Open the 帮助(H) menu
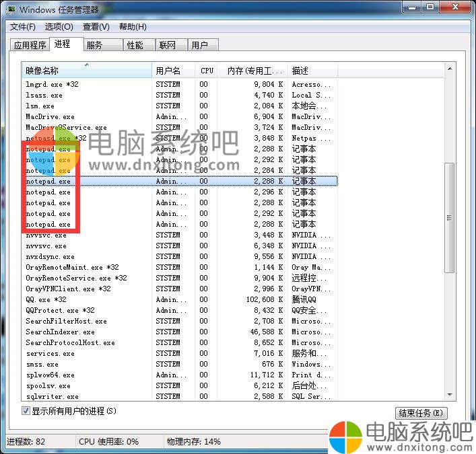Screen dimensions: 476x454 tap(133, 27)
